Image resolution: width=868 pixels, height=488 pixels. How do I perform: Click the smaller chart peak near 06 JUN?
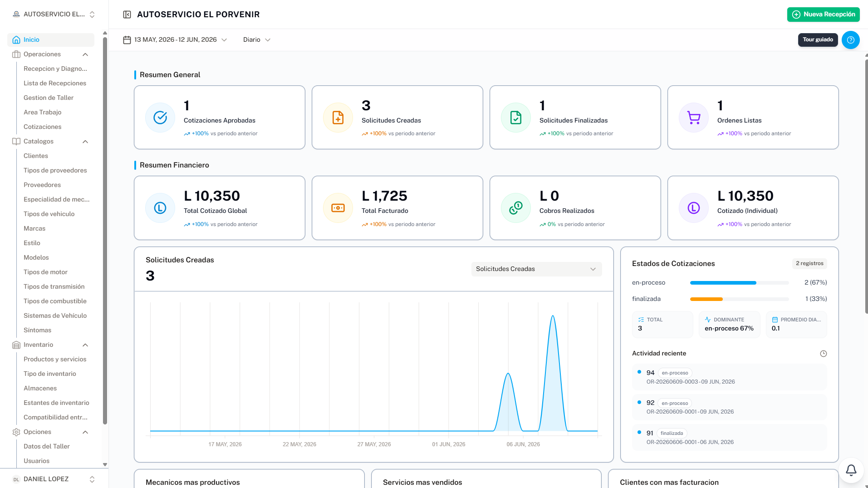pos(508,374)
